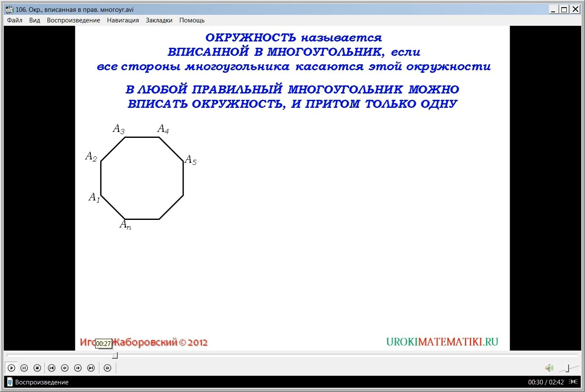Maximize the player window
The height and width of the screenshot is (392, 585).
pyautogui.click(x=564, y=9)
